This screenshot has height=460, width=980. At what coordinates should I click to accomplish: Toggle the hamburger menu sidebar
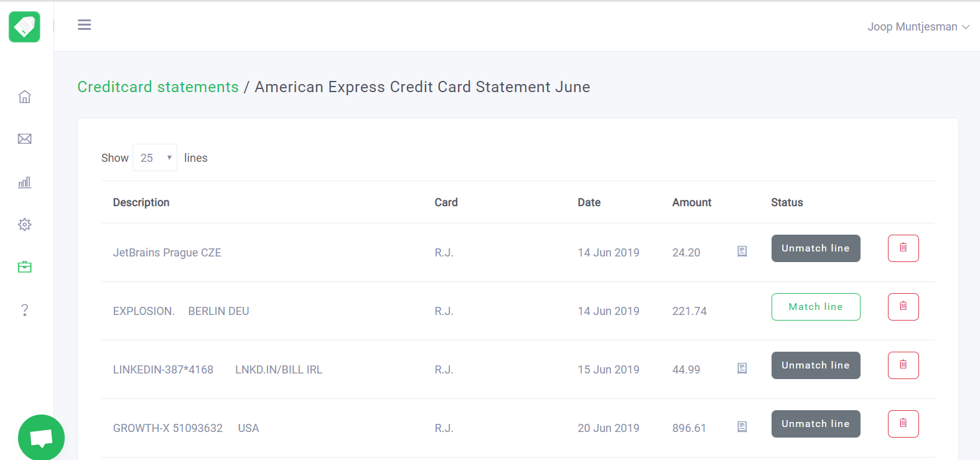pos(85,25)
